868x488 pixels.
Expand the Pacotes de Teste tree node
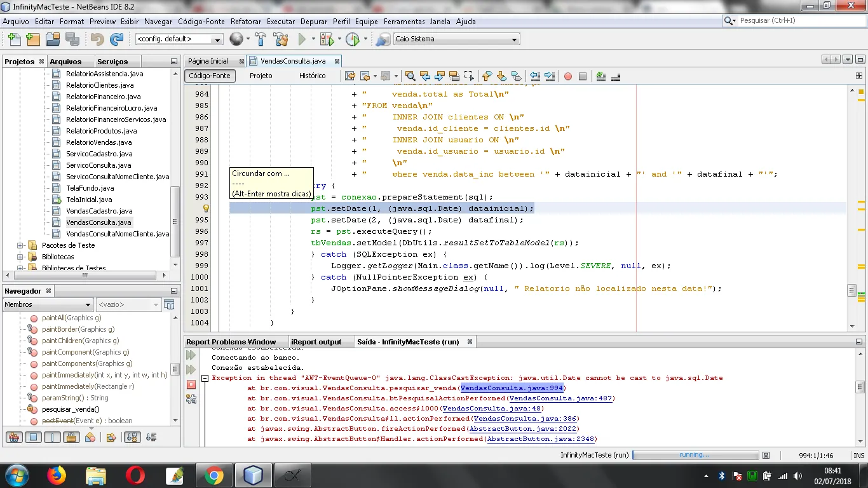(20, 245)
